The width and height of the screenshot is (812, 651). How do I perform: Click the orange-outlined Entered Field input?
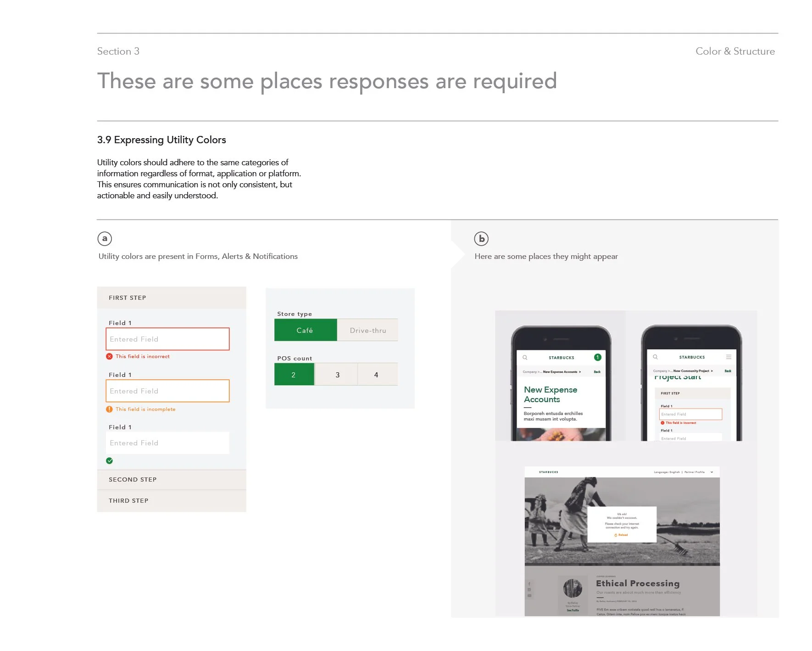[167, 391]
